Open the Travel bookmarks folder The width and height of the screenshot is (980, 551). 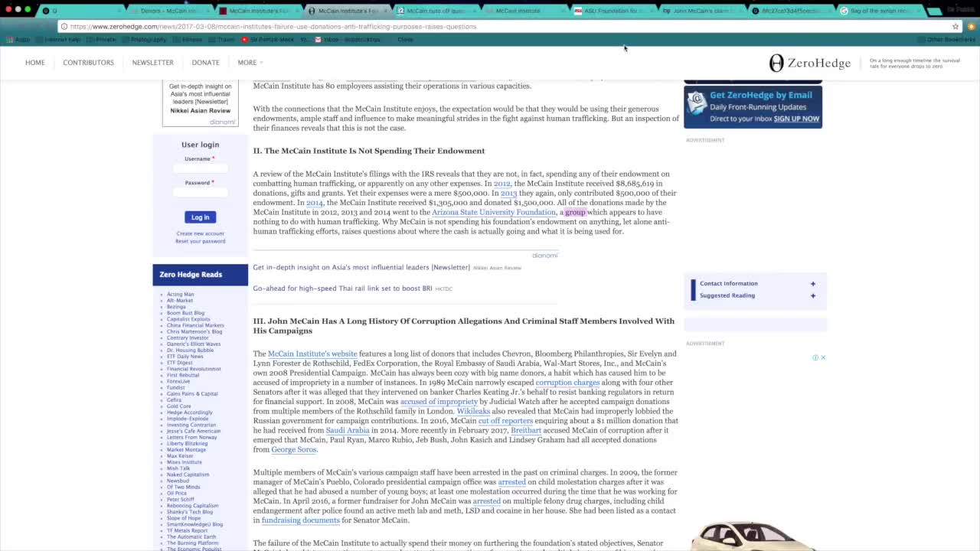pyautogui.click(x=222, y=39)
